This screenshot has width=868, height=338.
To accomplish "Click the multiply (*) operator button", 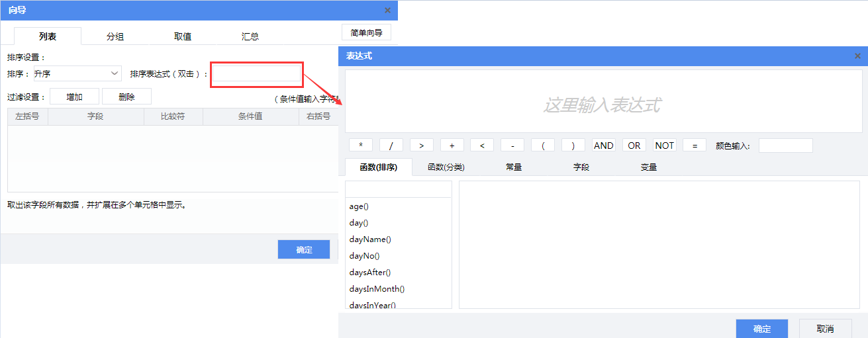I will 360,146.
